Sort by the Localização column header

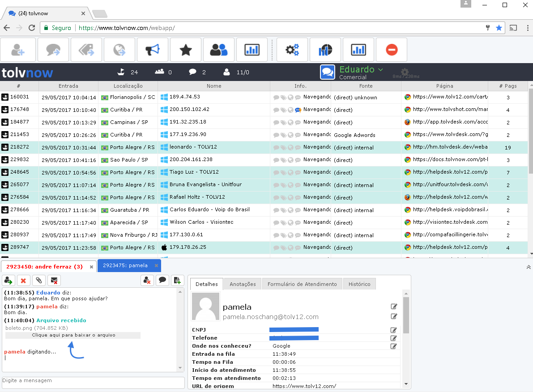128,86
